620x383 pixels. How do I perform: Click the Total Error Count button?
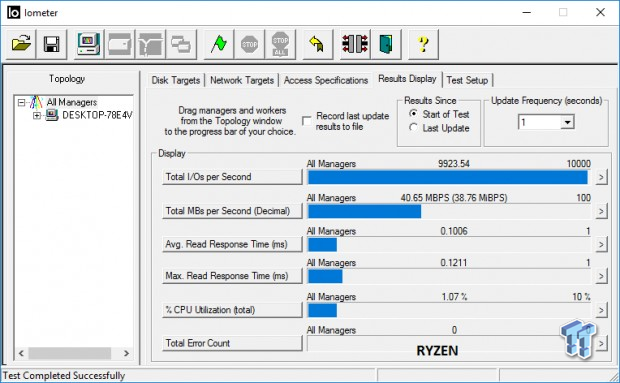click(x=232, y=343)
